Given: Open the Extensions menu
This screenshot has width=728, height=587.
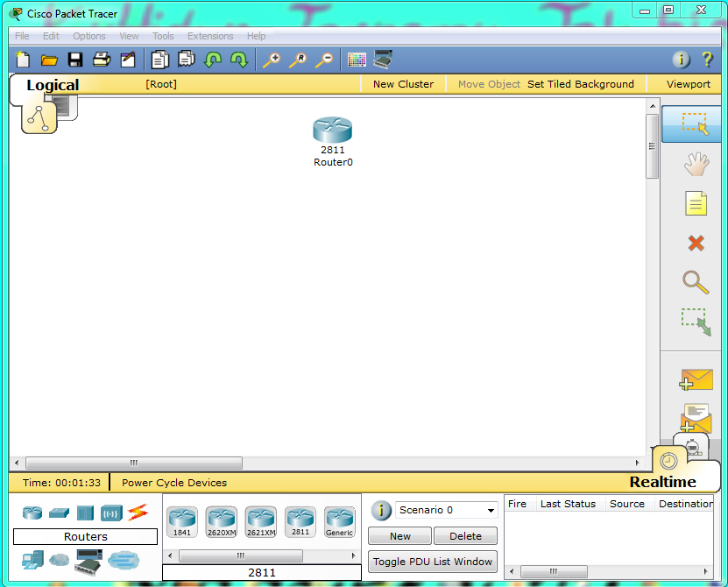Looking at the screenshot, I should (x=210, y=36).
